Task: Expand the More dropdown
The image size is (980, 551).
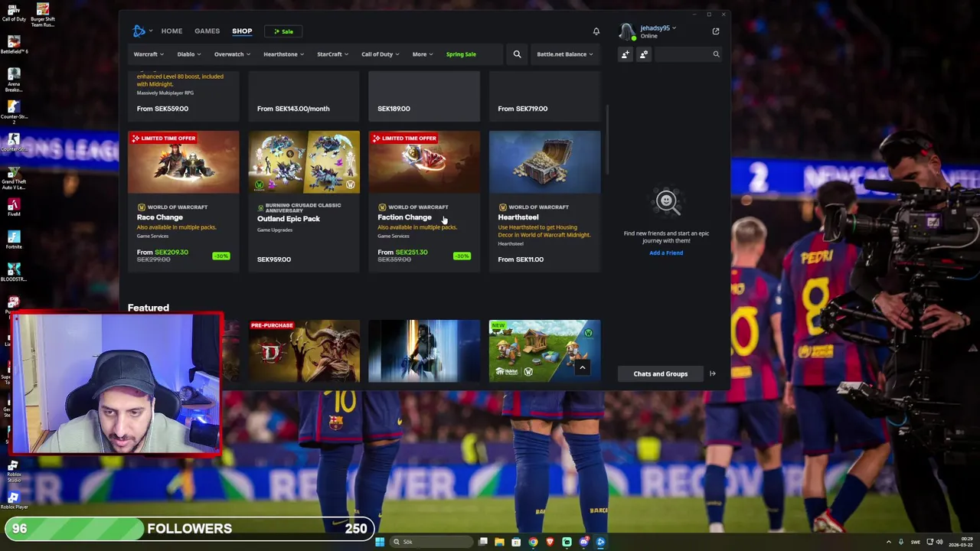Action: pyautogui.click(x=422, y=54)
